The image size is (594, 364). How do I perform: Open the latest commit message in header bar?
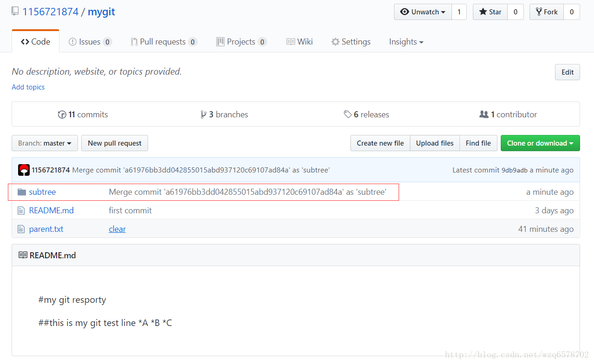point(201,170)
